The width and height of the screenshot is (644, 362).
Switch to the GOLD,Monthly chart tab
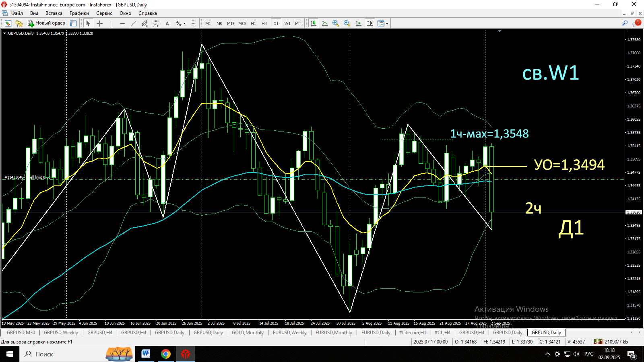tap(248, 333)
